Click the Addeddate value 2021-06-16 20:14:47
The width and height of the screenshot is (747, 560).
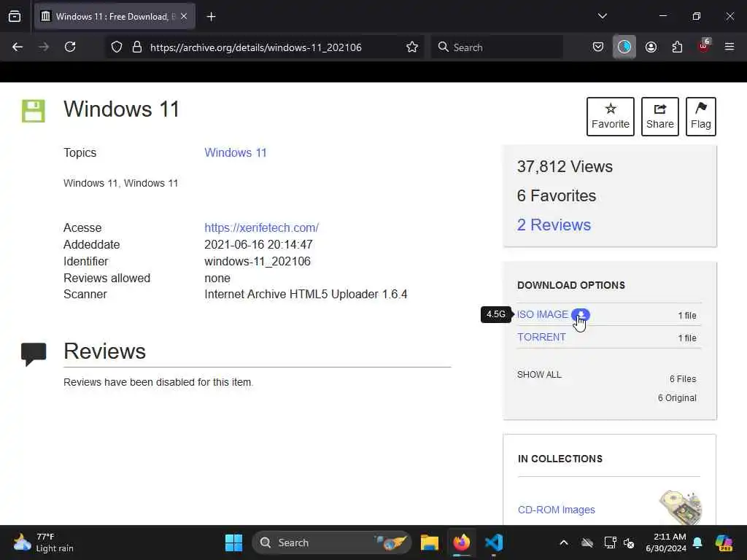258,245
